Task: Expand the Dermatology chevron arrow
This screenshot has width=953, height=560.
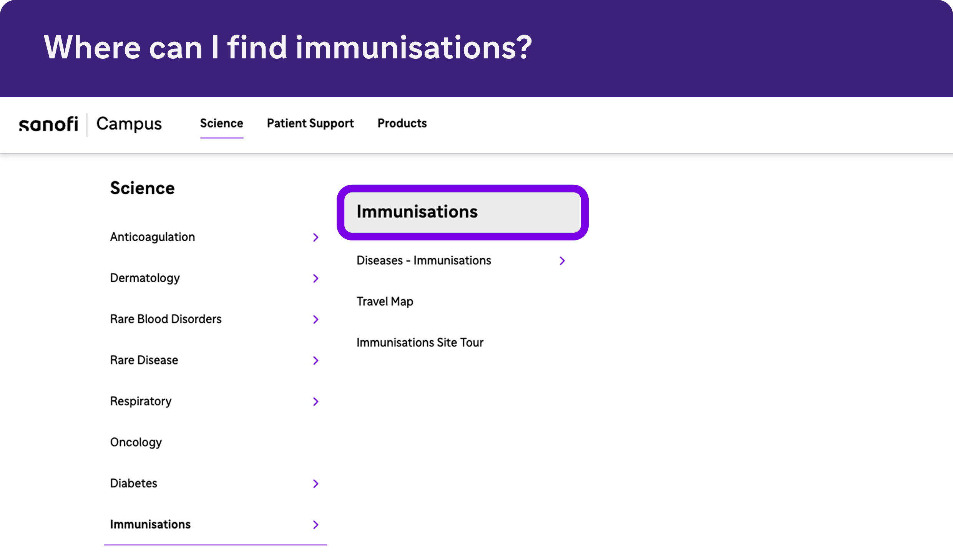Action: pyautogui.click(x=315, y=278)
